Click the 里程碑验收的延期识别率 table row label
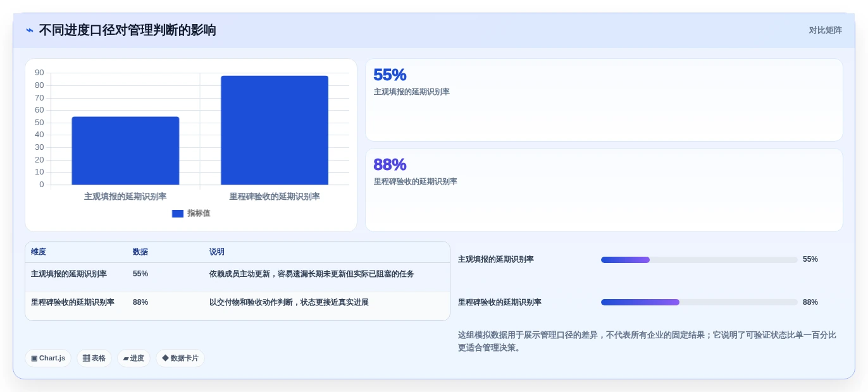This screenshot has height=392, width=868. pyautogui.click(x=73, y=302)
